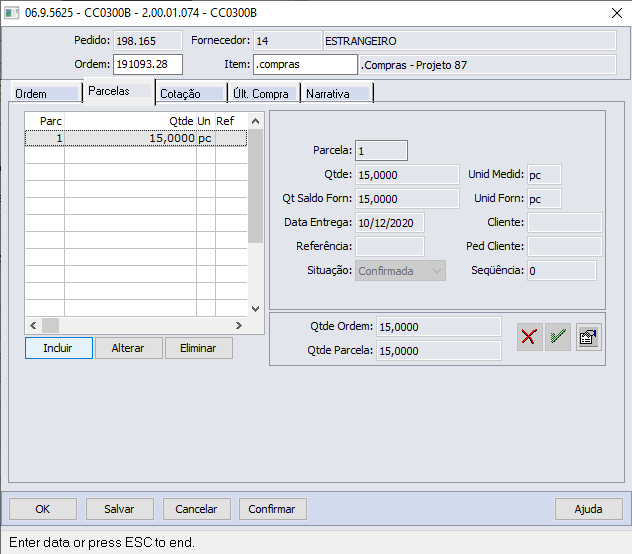Click the horizontal scrollbar thumb of the grid
This screenshot has height=554, width=632.
click(50, 325)
